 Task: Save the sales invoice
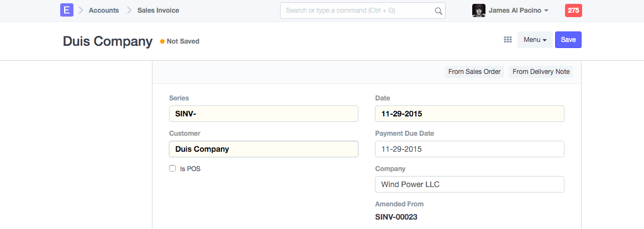[x=568, y=40]
